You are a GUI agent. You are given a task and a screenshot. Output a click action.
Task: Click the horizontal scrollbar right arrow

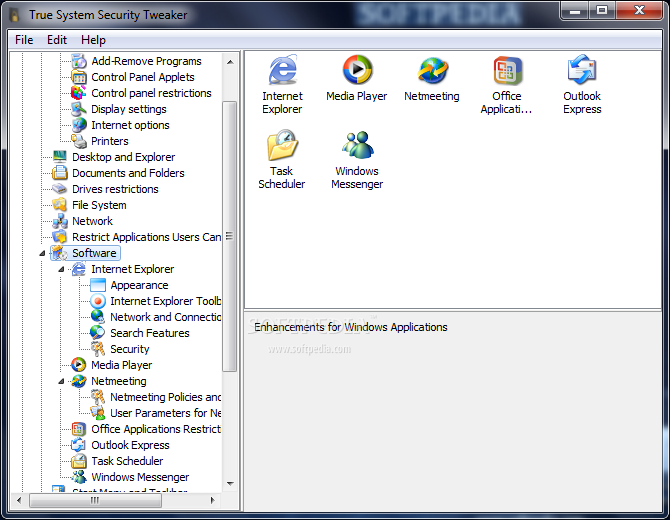coord(212,500)
